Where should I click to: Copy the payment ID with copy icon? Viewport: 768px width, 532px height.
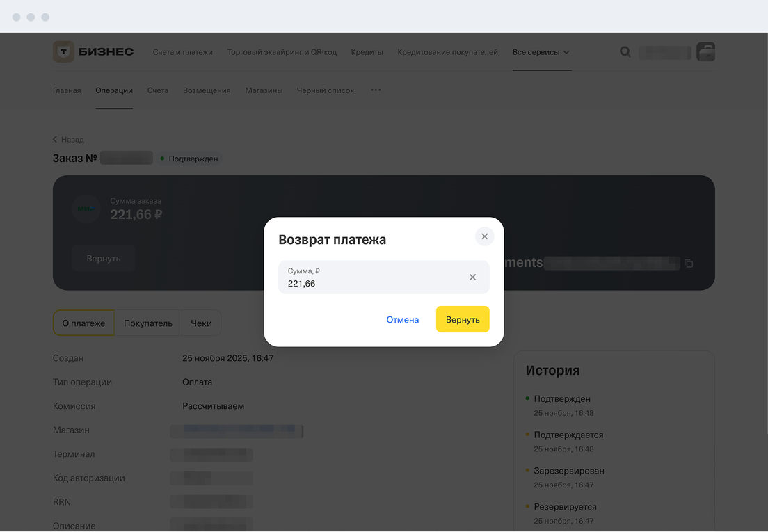[x=689, y=264]
